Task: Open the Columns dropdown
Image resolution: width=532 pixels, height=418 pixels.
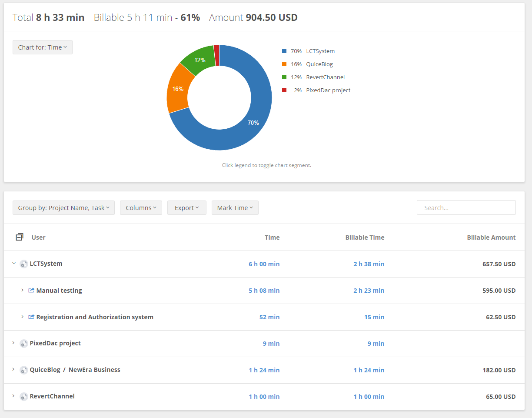Action: (x=141, y=208)
